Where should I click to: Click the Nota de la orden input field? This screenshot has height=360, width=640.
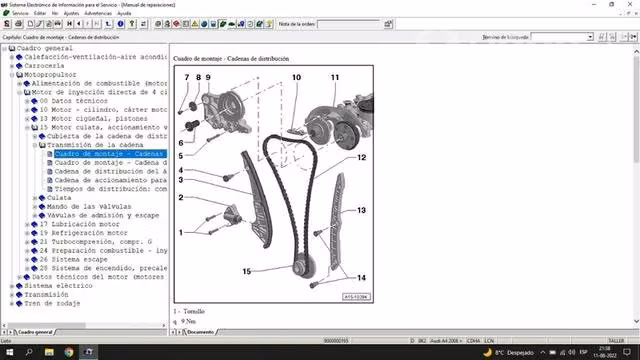click(349, 24)
